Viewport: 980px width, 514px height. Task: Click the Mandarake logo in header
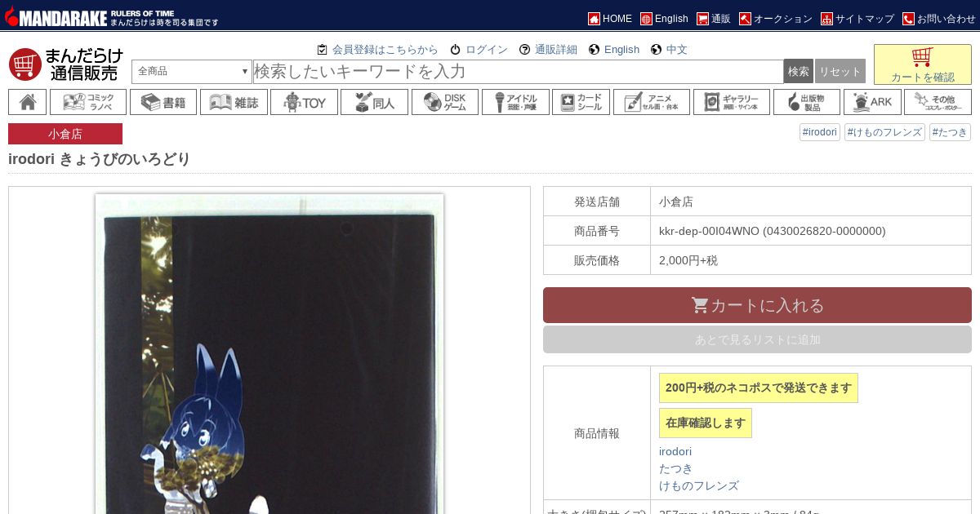(x=112, y=16)
